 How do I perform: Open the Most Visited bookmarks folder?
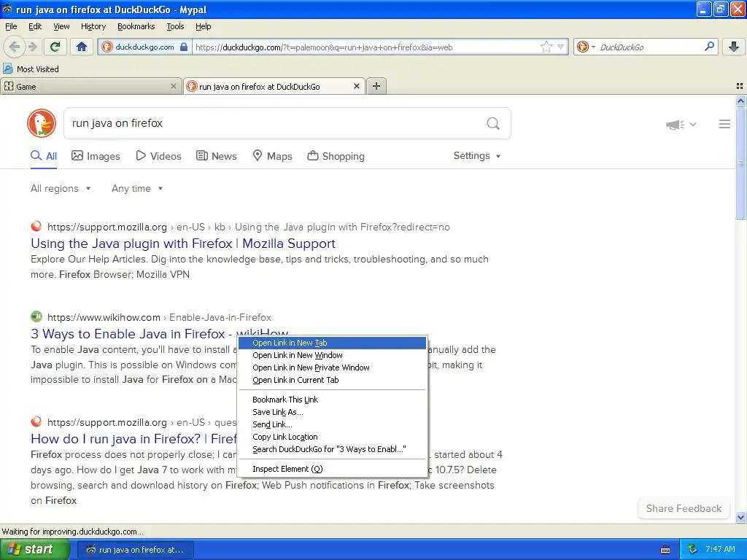point(31,69)
